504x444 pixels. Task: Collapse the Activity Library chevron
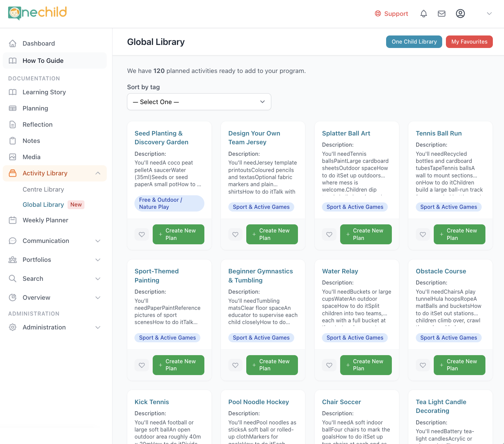point(98,173)
